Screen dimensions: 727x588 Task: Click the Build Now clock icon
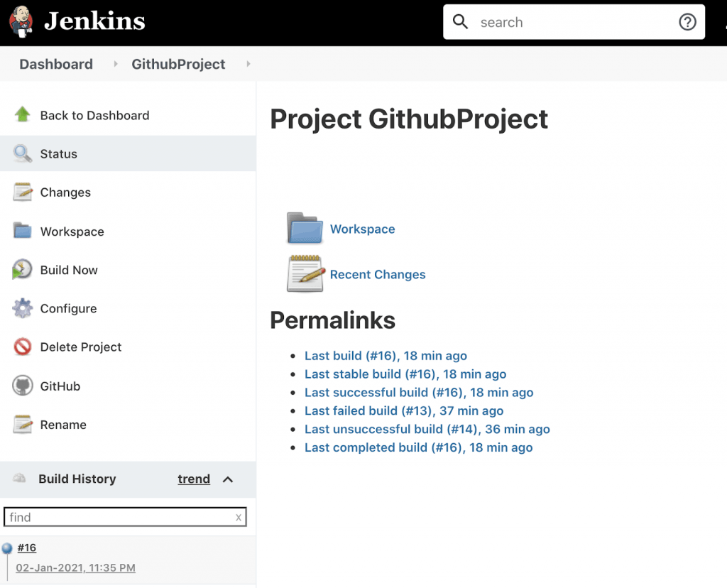click(23, 270)
